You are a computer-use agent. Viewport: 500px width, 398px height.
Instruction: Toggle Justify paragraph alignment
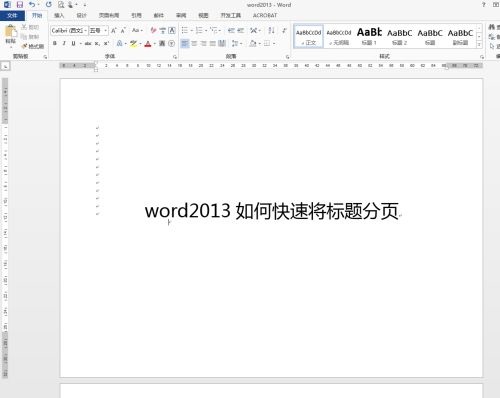pyautogui.click(x=212, y=43)
